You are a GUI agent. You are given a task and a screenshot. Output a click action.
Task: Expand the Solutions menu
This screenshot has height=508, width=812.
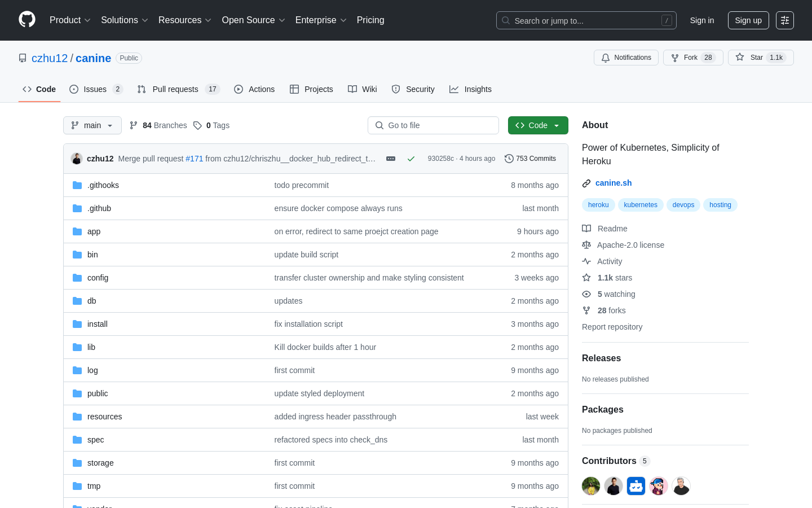pos(124,20)
